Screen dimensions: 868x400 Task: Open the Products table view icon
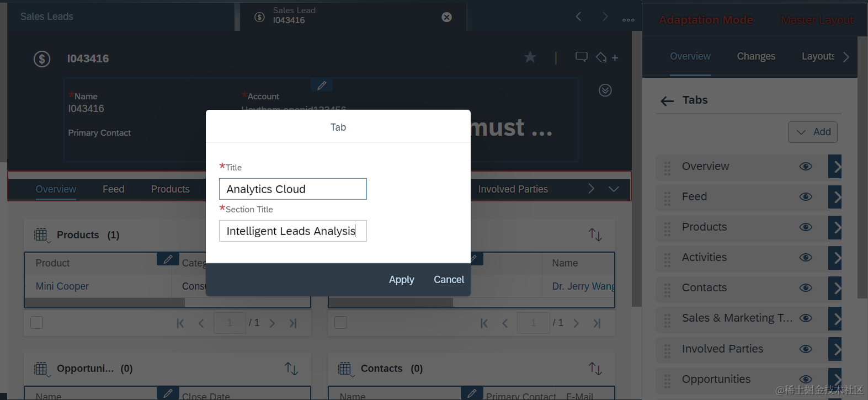click(x=41, y=235)
